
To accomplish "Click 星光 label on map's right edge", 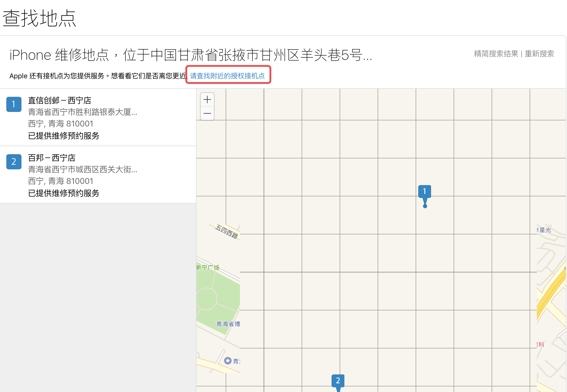I will click(544, 230).
